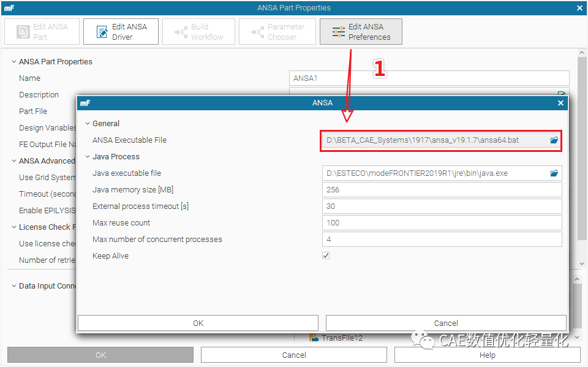Edit the Java memory size field
588x367 pixels.
coord(442,190)
